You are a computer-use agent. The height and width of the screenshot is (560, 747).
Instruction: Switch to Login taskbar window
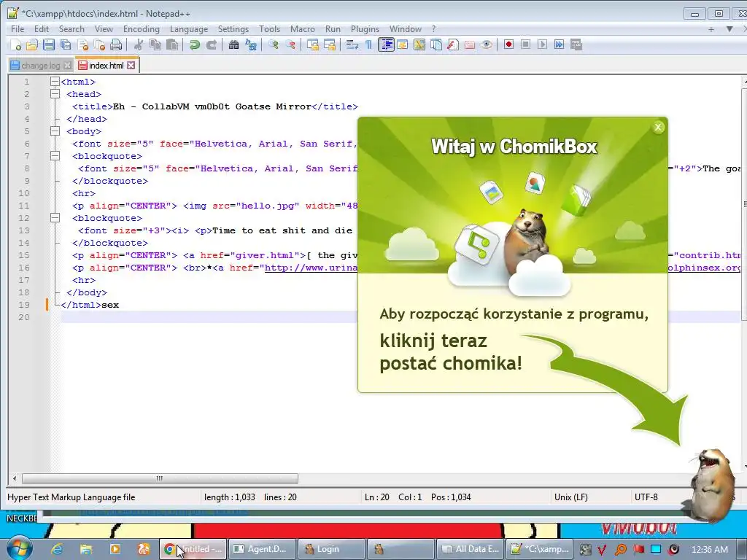(x=332, y=549)
